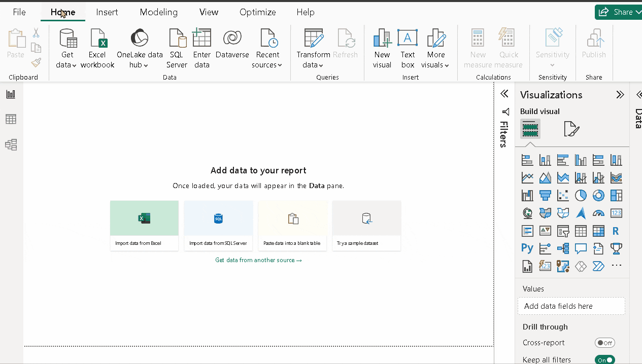The image size is (642, 364).
Task: Click the Dataverse ribbon button
Action: [232, 45]
